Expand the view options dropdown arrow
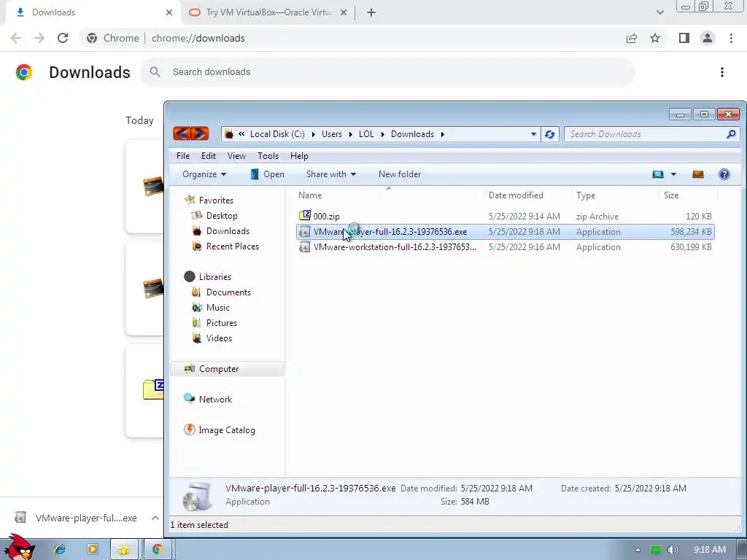This screenshot has height=560, width=747. click(673, 174)
